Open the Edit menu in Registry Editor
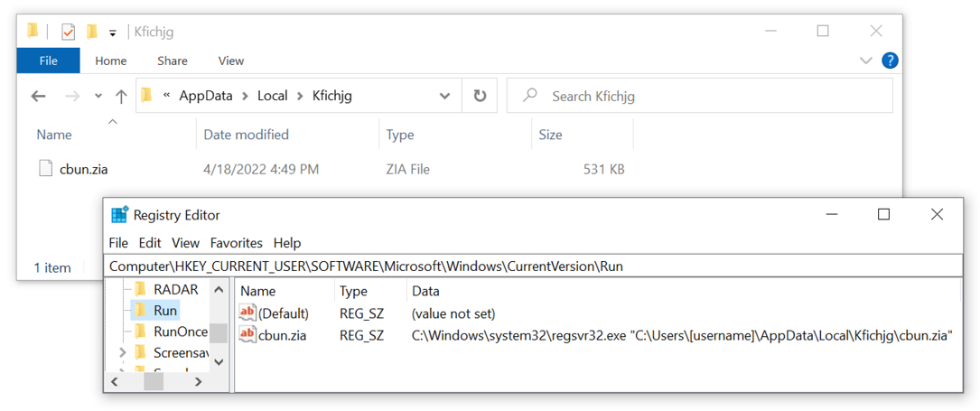Image resolution: width=980 pixels, height=411 pixels. click(150, 242)
